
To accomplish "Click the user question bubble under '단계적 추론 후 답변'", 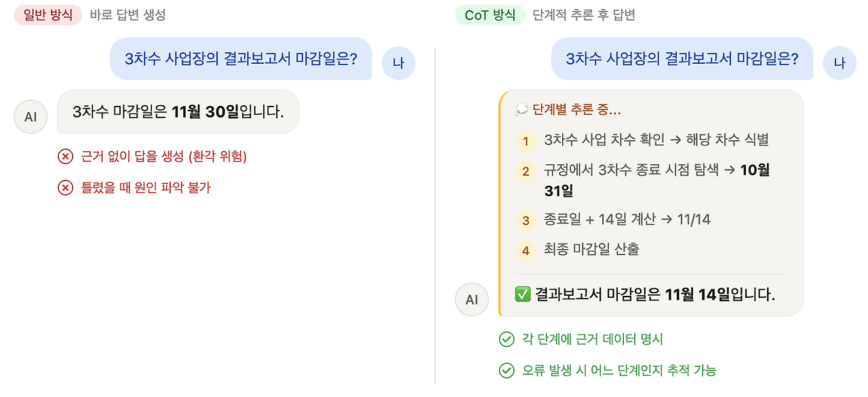I will pyautogui.click(x=682, y=58).
